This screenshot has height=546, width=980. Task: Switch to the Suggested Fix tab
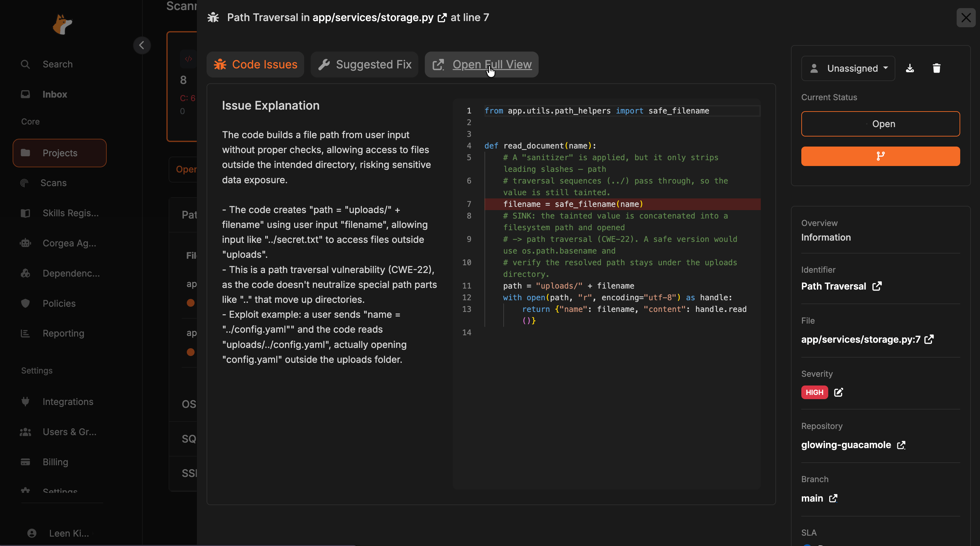pyautogui.click(x=365, y=65)
